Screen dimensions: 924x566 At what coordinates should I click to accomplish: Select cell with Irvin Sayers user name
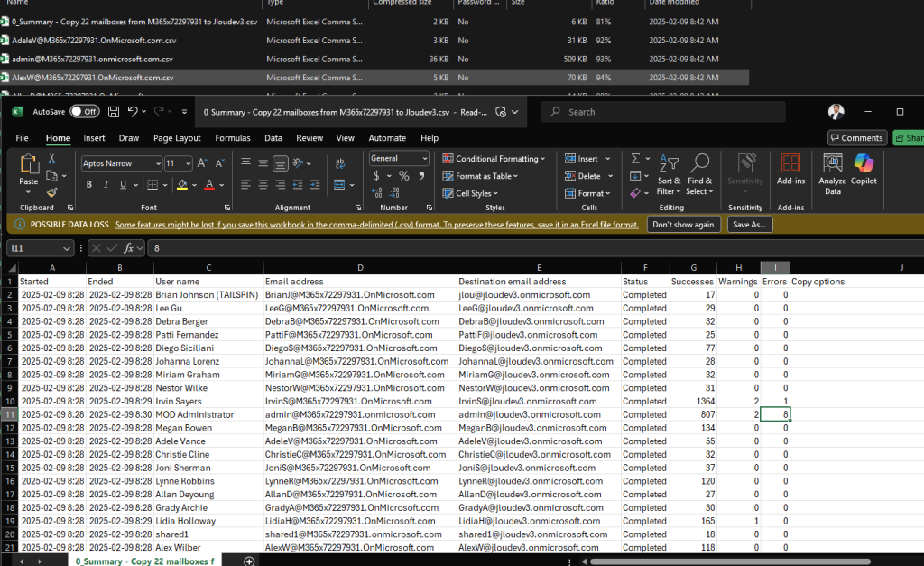(208, 401)
